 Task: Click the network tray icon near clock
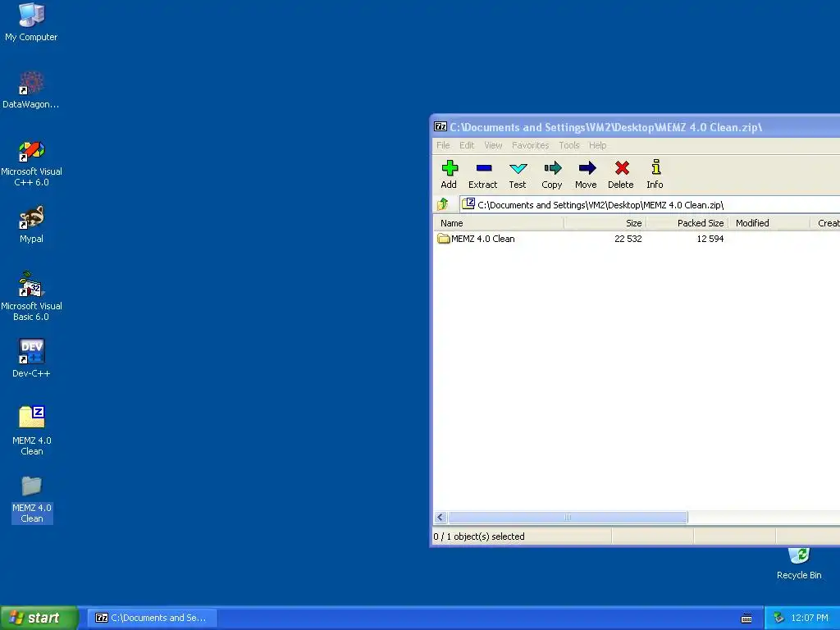click(778, 618)
